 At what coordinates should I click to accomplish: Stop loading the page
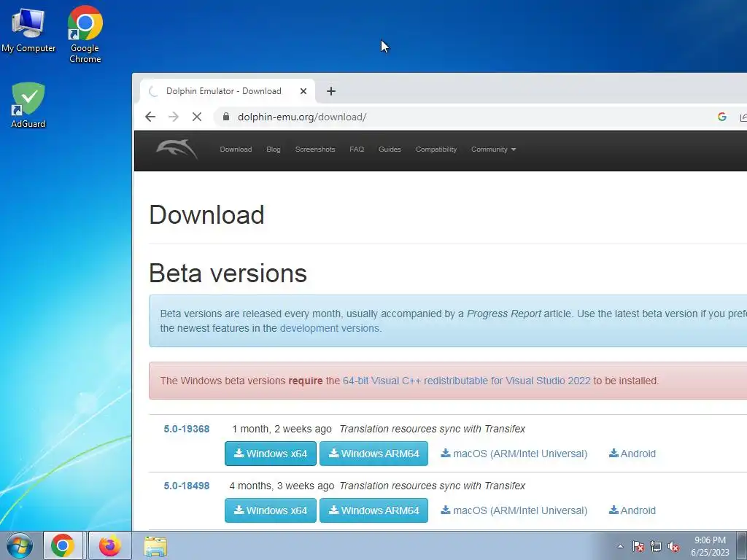197,117
